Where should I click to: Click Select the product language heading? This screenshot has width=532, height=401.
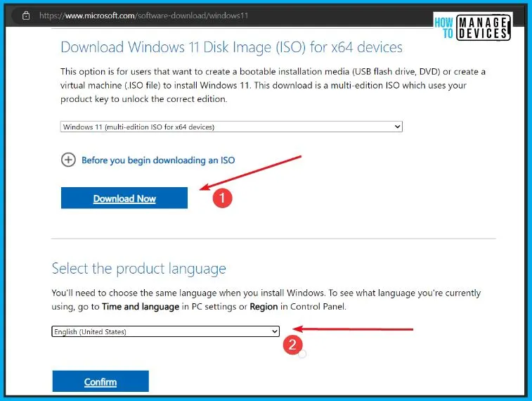pos(138,269)
